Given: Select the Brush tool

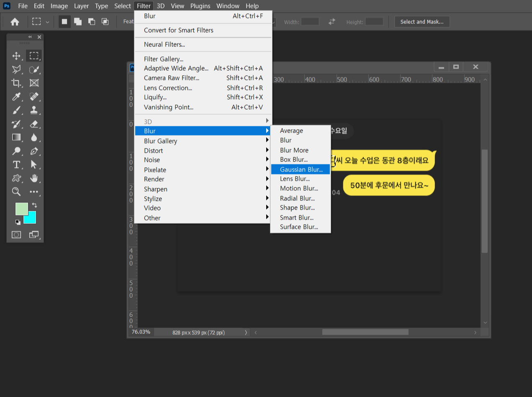Looking at the screenshot, I should click(16, 110).
